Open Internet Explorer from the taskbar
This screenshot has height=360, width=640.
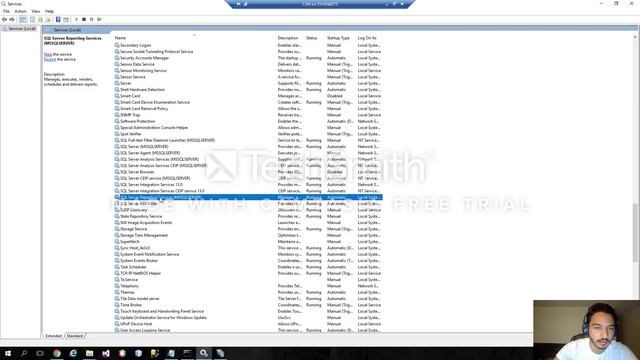[x=73, y=353]
